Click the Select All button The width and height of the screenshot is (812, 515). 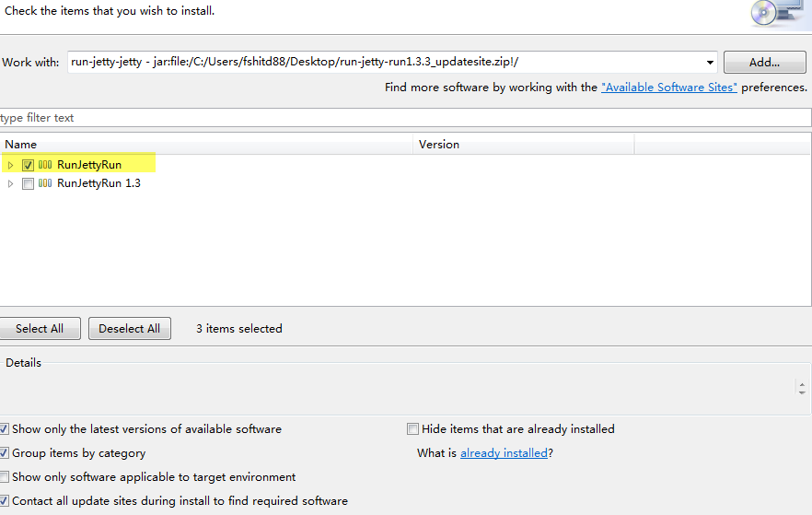40,329
